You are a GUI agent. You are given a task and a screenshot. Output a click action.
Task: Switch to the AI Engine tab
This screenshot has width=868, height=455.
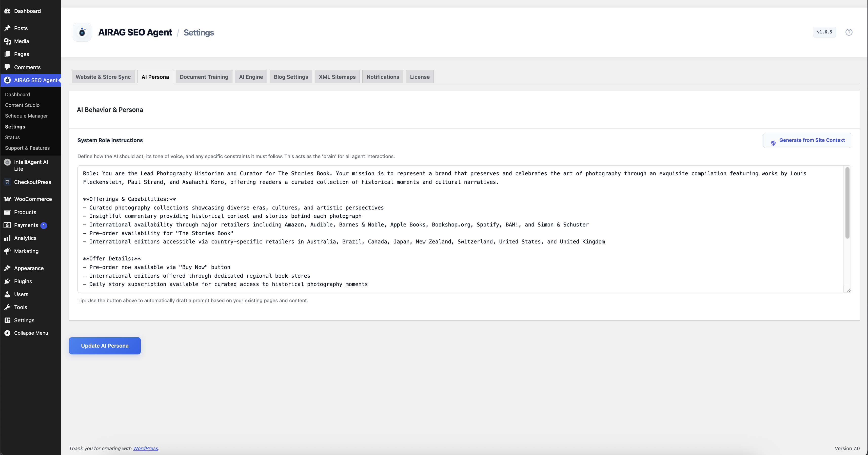pos(251,77)
